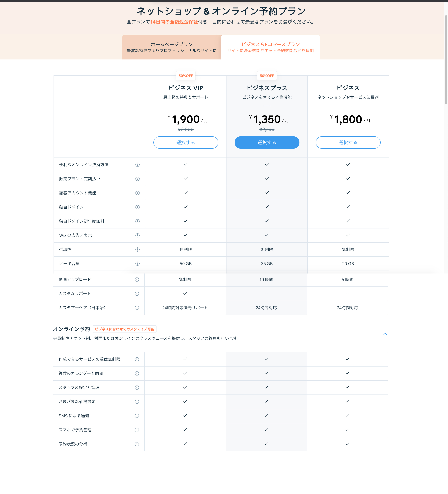Show info for 独自ドメイン初年度無料
The width and height of the screenshot is (448, 494).
tap(137, 221)
